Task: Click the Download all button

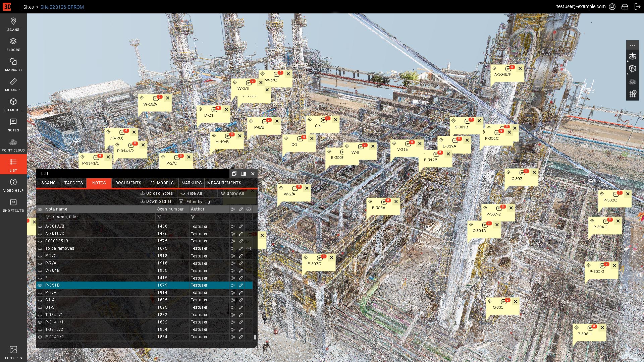Action: 156,201
